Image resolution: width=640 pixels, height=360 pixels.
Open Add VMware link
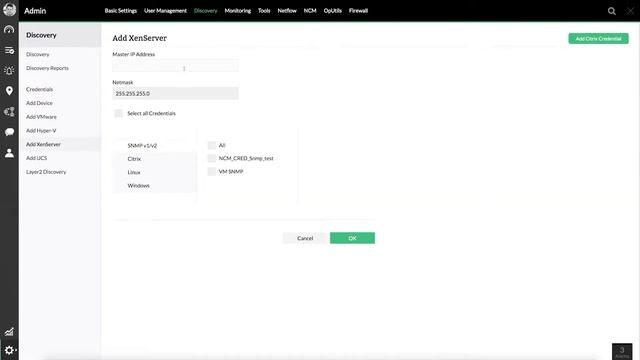[41, 117]
